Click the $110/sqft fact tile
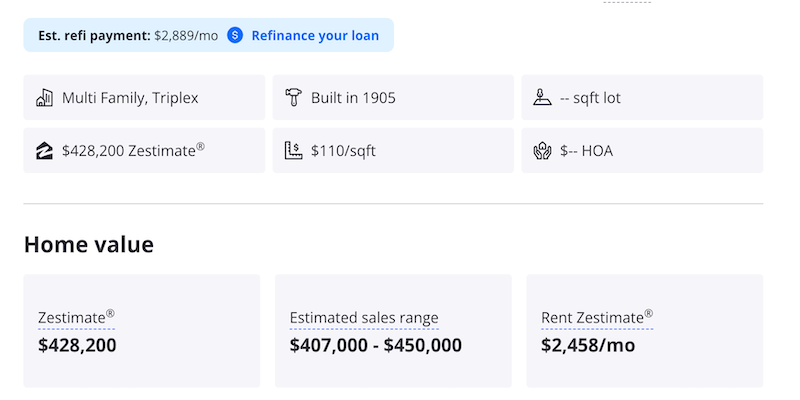 [x=393, y=151]
